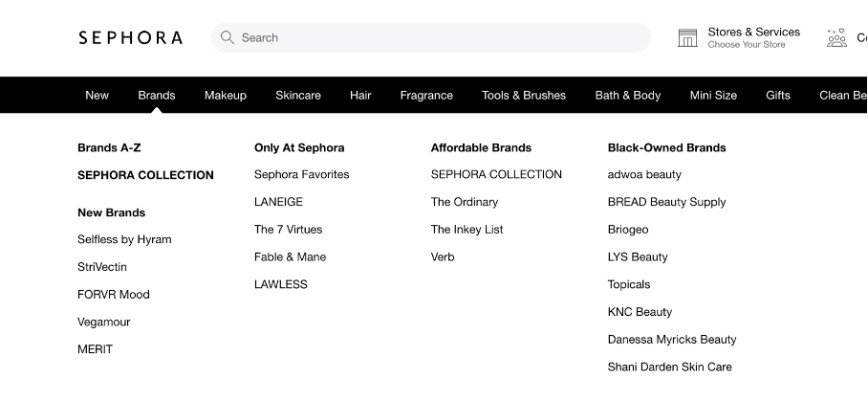Open the Gifts navigation item
The width and height of the screenshot is (868, 400).
(x=778, y=95)
